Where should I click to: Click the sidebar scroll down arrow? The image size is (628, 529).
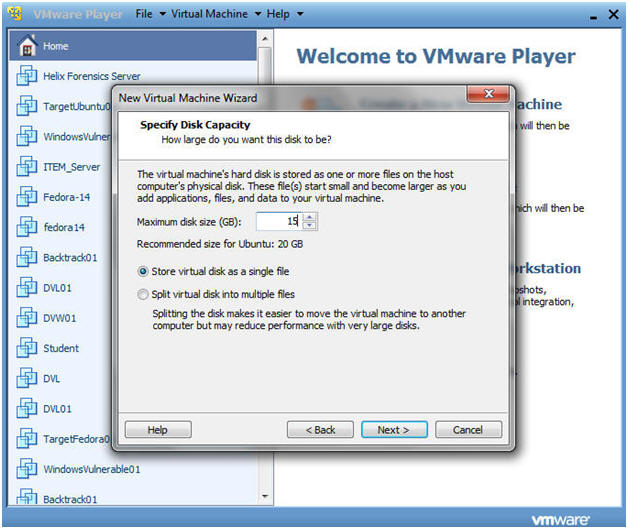pos(265,496)
